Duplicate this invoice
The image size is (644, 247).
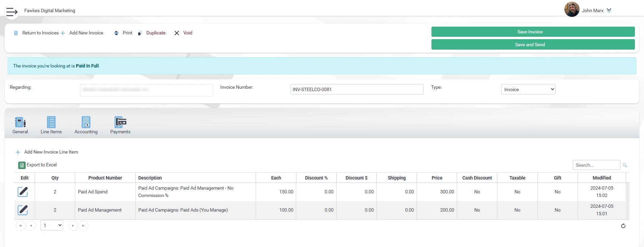coord(156,33)
